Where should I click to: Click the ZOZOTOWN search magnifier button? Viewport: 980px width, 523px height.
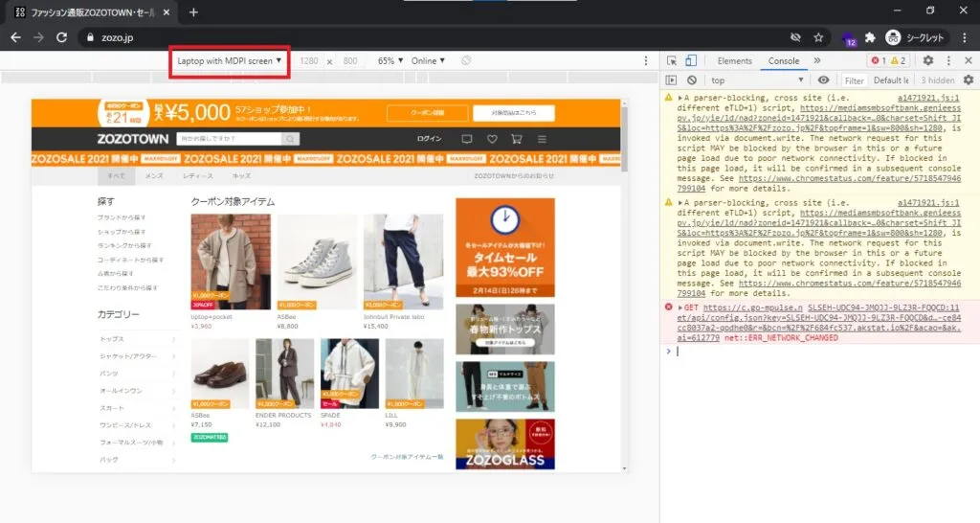290,139
